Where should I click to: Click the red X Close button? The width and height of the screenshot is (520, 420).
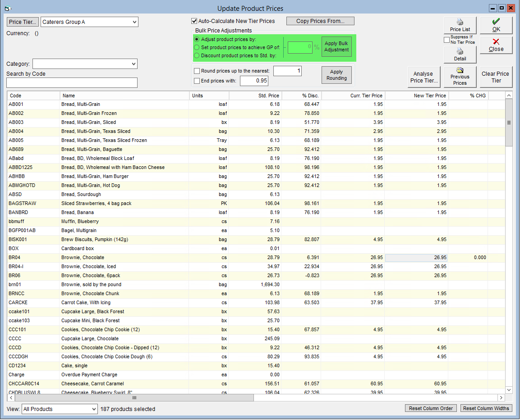(x=496, y=45)
